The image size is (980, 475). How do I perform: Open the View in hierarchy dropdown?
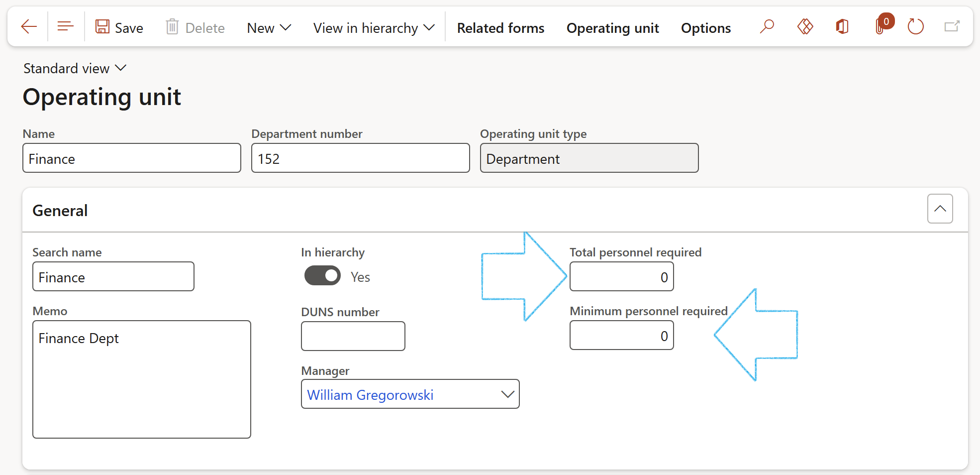[374, 28]
